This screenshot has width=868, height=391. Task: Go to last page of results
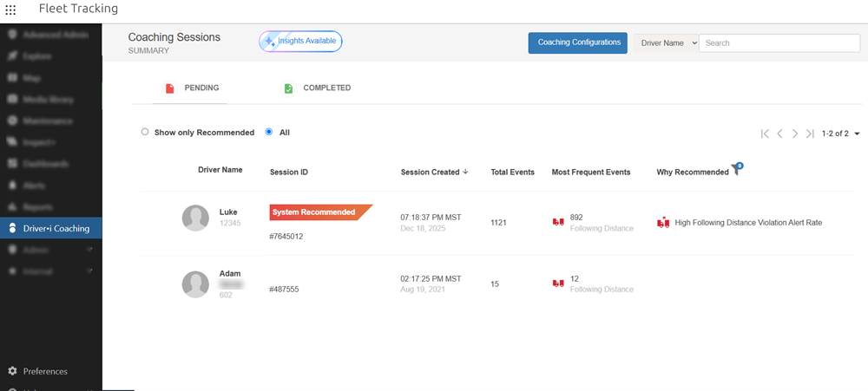810,134
